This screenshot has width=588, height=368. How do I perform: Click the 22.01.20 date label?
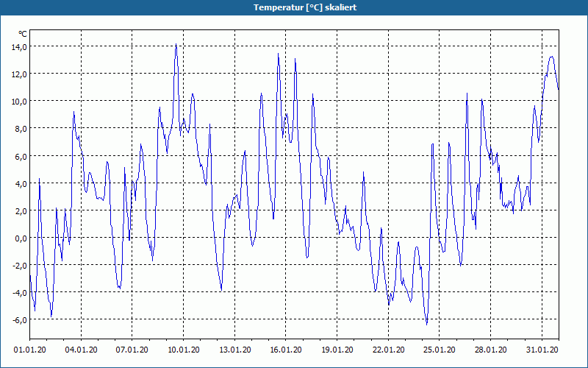389,350
